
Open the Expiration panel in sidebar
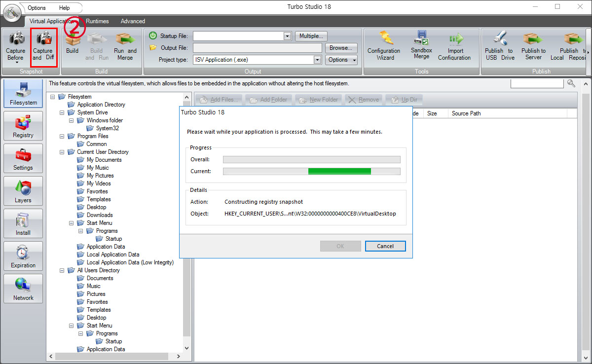point(24,256)
